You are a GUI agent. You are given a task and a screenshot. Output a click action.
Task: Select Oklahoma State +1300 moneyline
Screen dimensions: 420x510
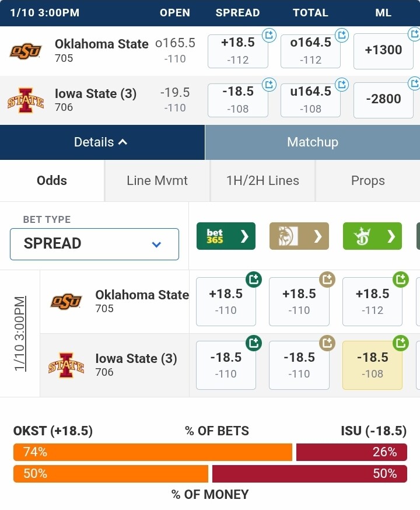coord(383,51)
